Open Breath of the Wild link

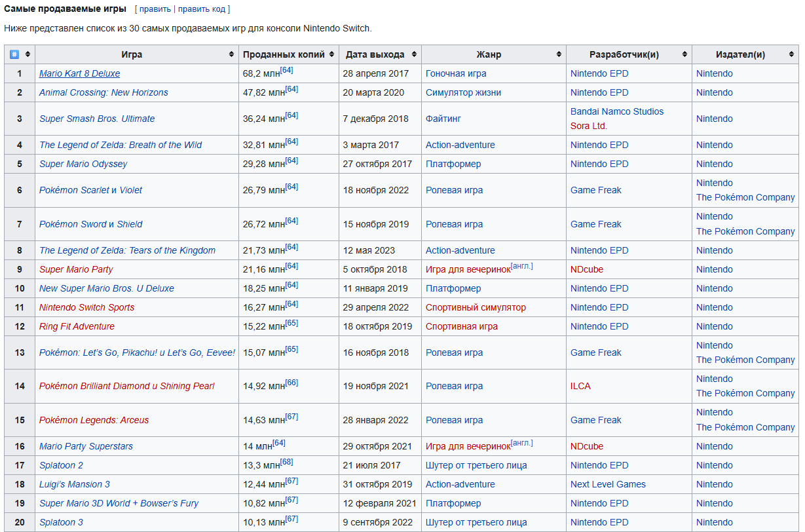pos(121,145)
